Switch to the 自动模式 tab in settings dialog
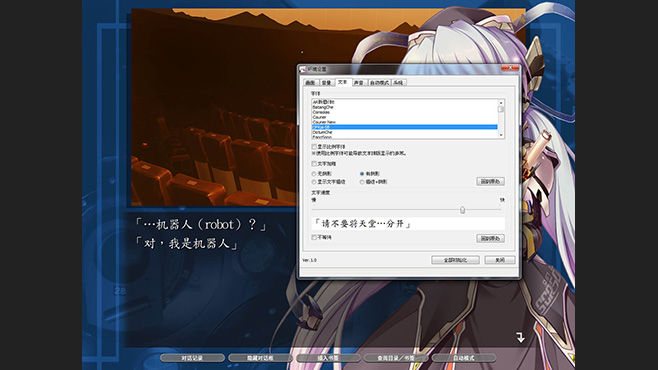The width and height of the screenshot is (658, 370). tap(379, 83)
